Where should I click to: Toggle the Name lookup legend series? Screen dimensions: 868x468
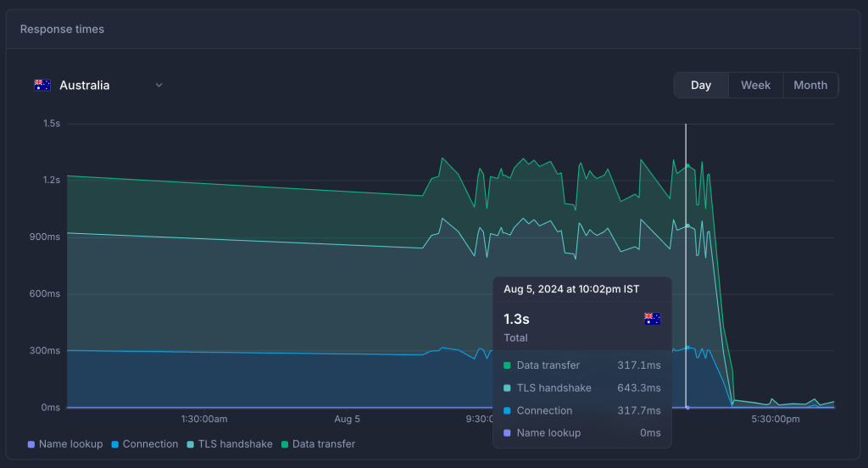65,443
